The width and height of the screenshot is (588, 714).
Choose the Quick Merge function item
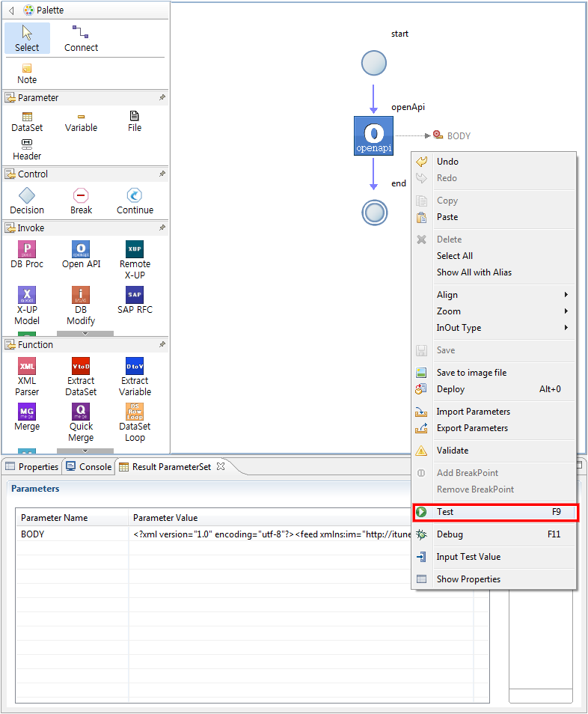(81, 423)
